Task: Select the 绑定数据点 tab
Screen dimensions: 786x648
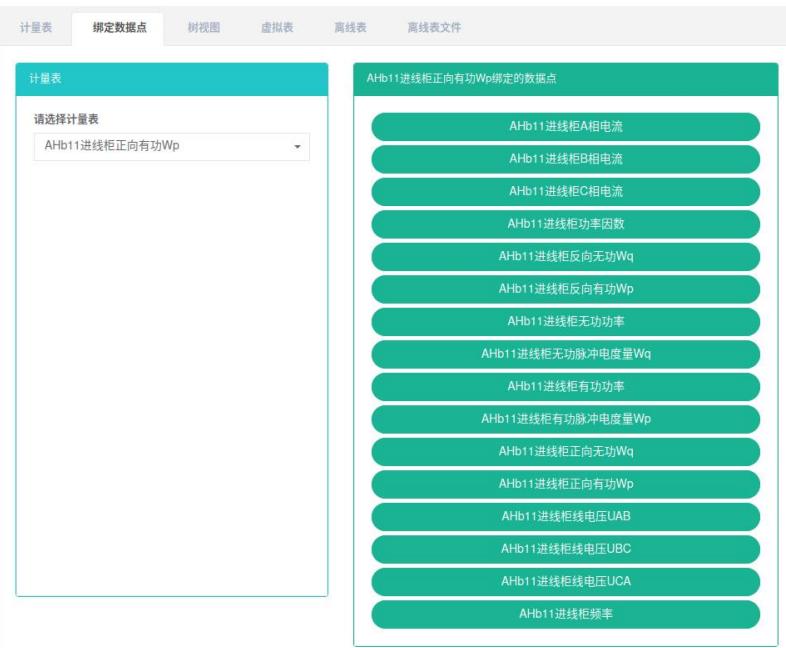Action: pos(120,27)
